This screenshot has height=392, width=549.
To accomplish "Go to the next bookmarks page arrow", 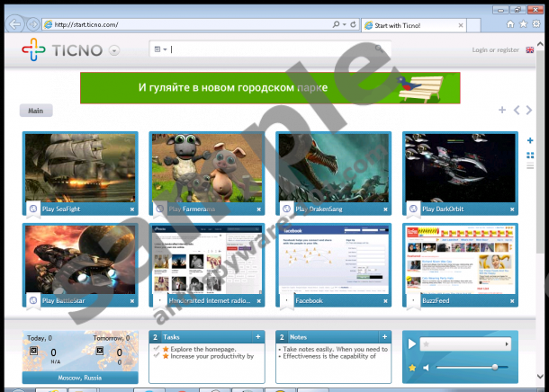I will tap(529, 111).
